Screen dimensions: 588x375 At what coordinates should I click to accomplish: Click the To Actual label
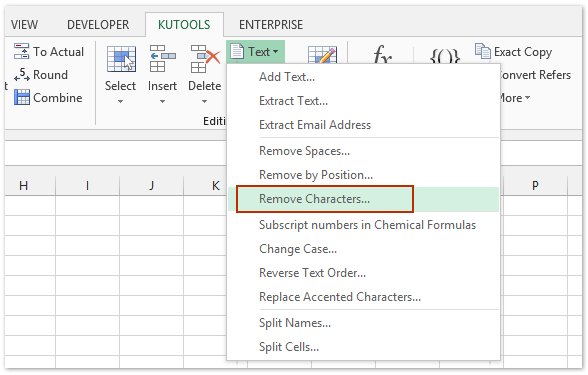pos(58,52)
